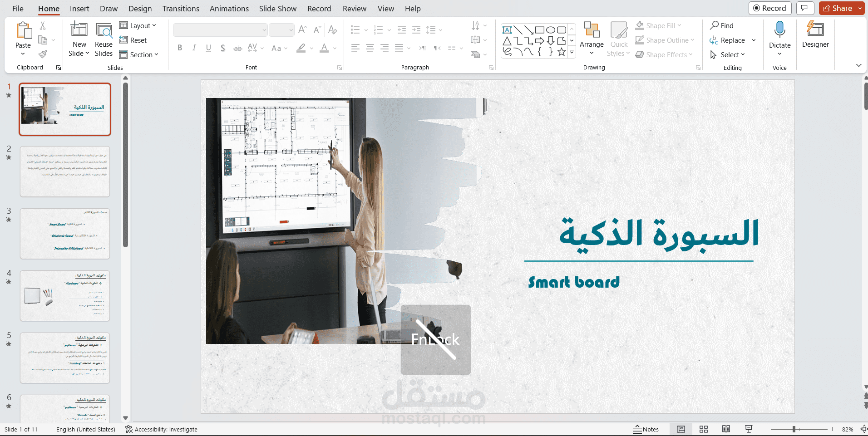The height and width of the screenshot is (436, 868).
Task: Increase the font size
Action: pyautogui.click(x=302, y=29)
